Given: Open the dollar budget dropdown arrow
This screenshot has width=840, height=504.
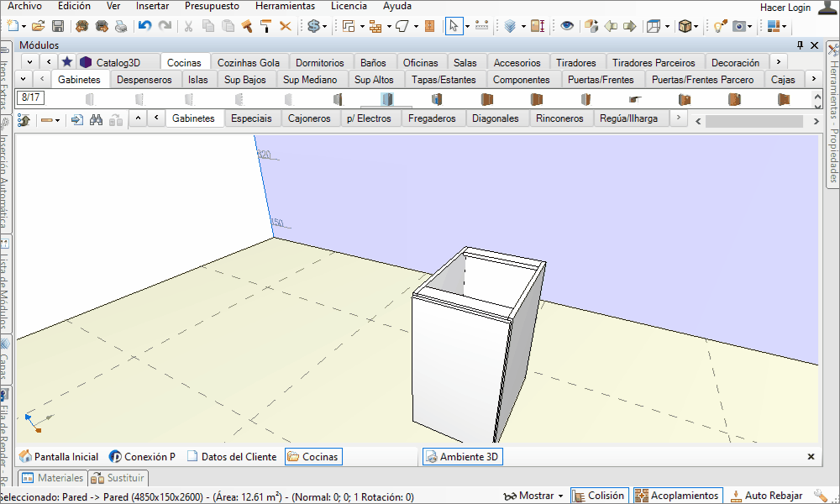Looking at the screenshot, I should (324, 26).
